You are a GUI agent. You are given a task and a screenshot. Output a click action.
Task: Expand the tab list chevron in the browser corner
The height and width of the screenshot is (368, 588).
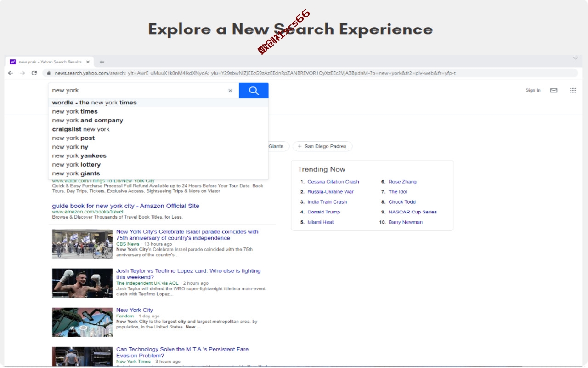[x=575, y=58]
